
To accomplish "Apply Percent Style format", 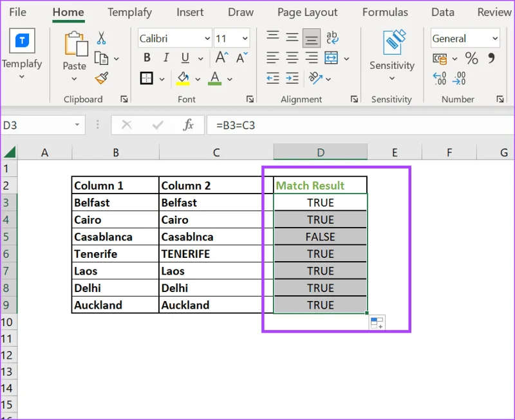I will [x=471, y=58].
